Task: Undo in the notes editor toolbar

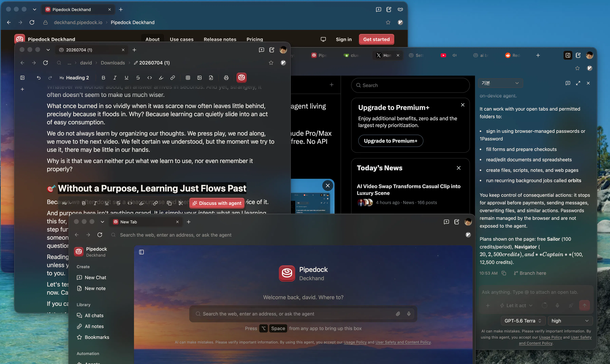Action: [x=39, y=78]
